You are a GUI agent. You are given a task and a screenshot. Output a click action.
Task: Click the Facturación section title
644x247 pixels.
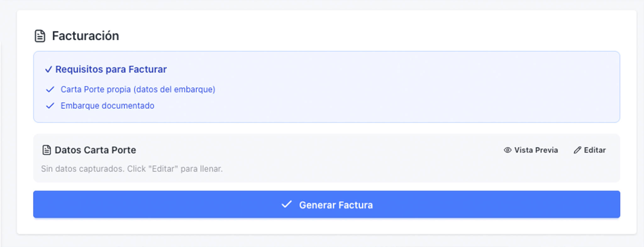(x=86, y=36)
